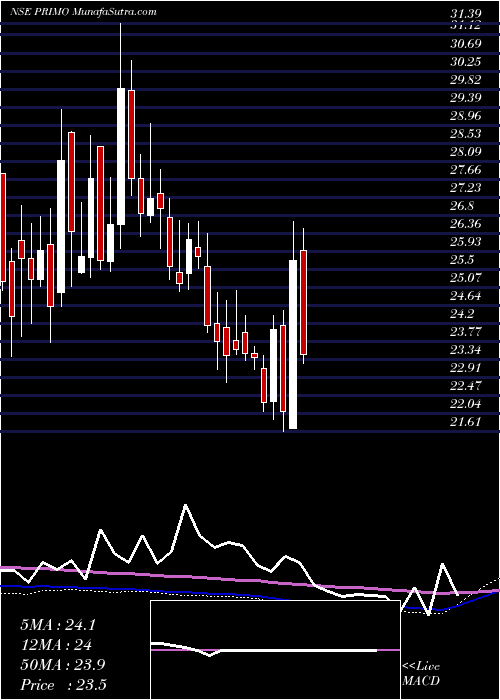Click the 31.39 price axis label

465,16
